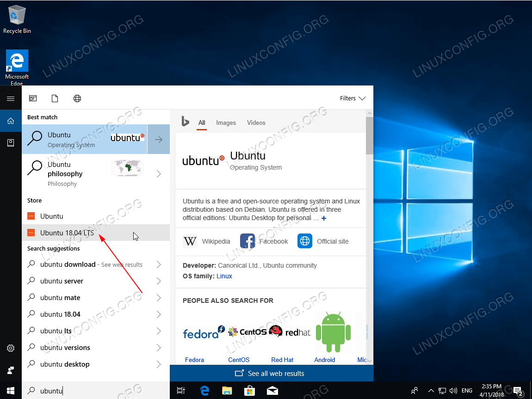This screenshot has height=399, width=532.
Task: Filter results by Web globe icon
Action: [x=77, y=98]
